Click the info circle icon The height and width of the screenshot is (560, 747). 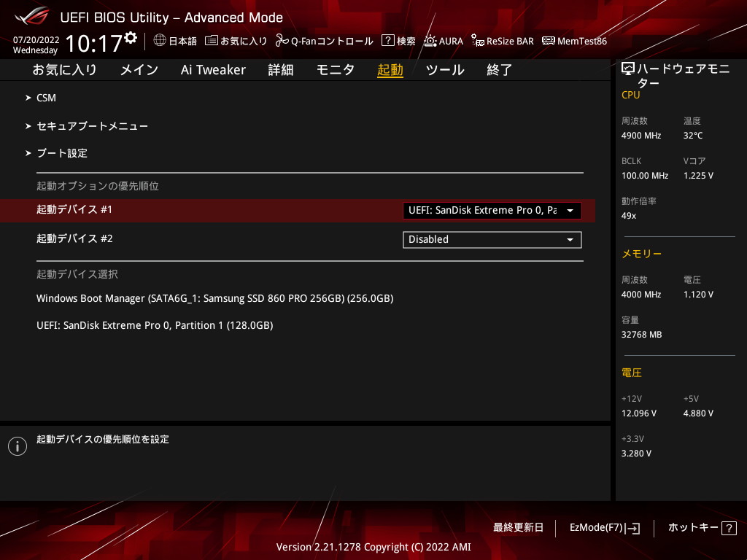[x=18, y=446]
